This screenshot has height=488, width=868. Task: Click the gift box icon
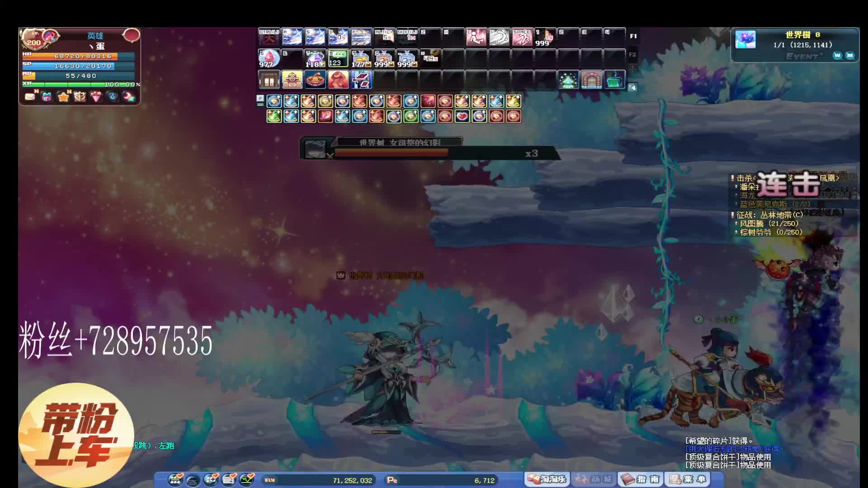click(47, 97)
